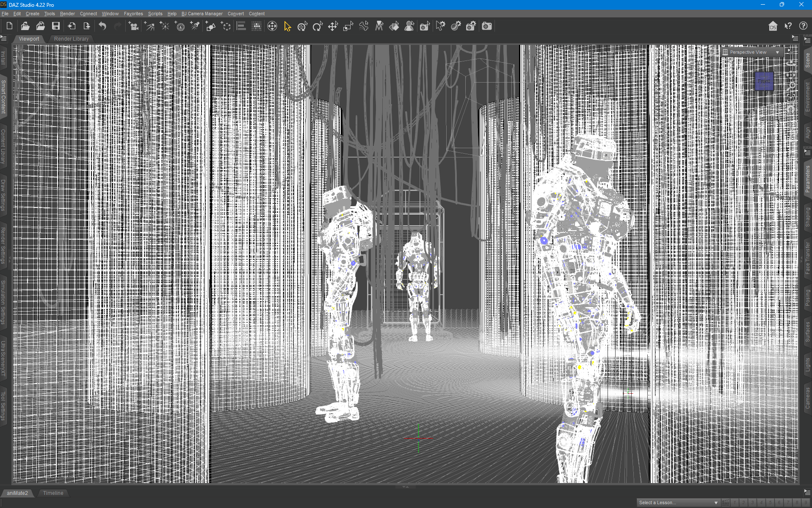Click the viewport zoom magnifier control
This screenshot has width=812, height=508.
(x=790, y=86)
